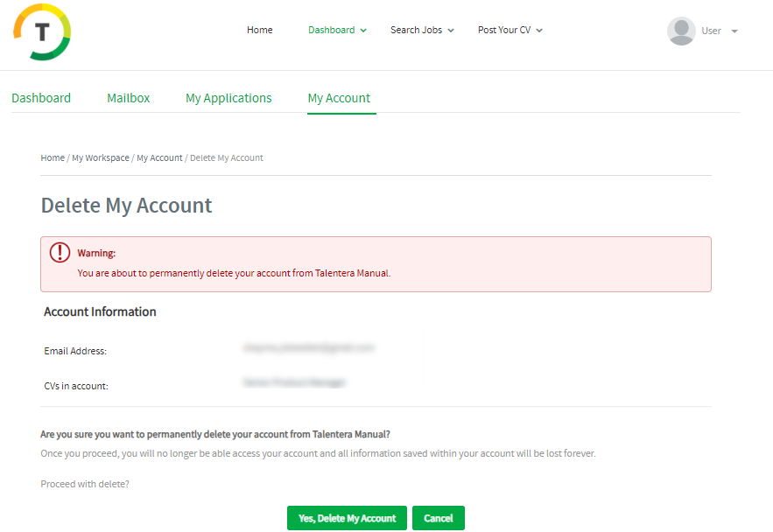Cancel the account deletion
This screenshot has width=773, height=532.
[x=438, y=518]
